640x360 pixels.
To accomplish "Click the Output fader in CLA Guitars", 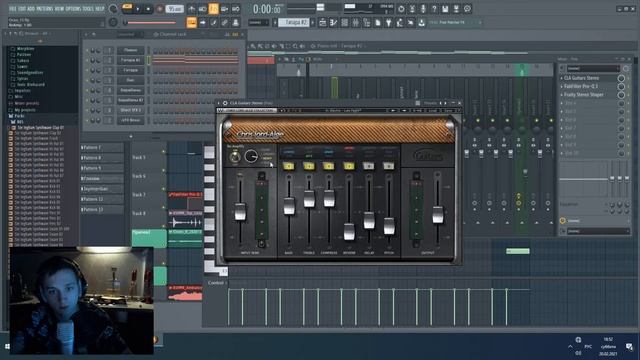I will 438,215.
